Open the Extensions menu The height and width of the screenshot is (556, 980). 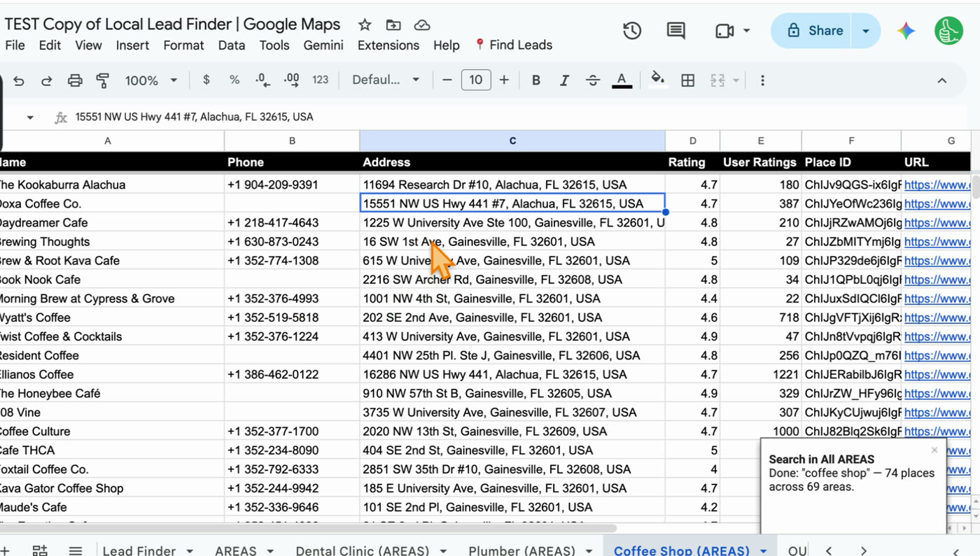coord(388,45)
